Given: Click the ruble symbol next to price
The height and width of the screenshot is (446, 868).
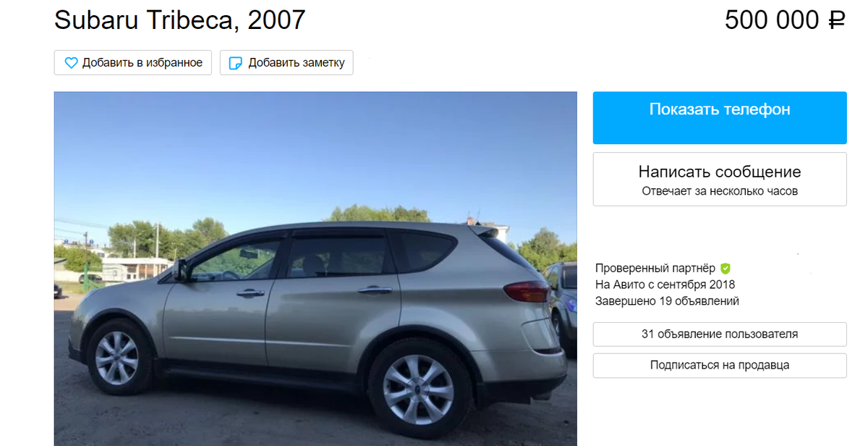Looking at the screenshot, I should click(836, 20).
